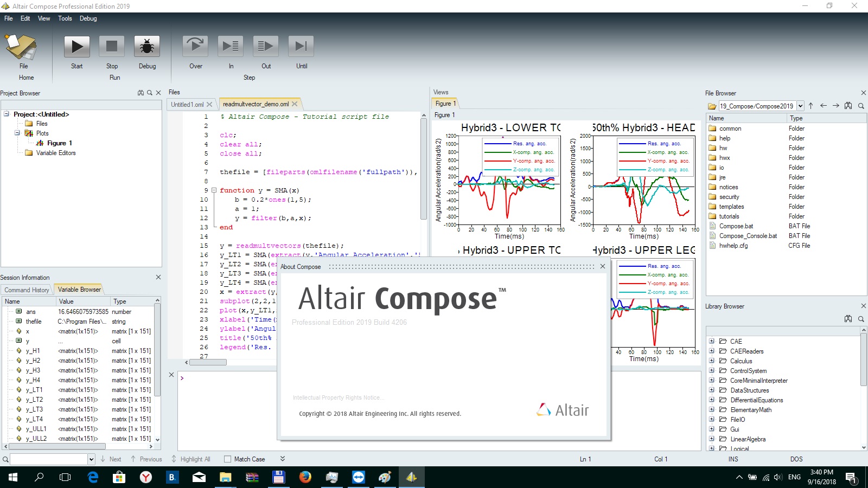This screenshot has height=488, width=868.
Task: Toggle the Match Case checkbox
Action: (228, 459)
